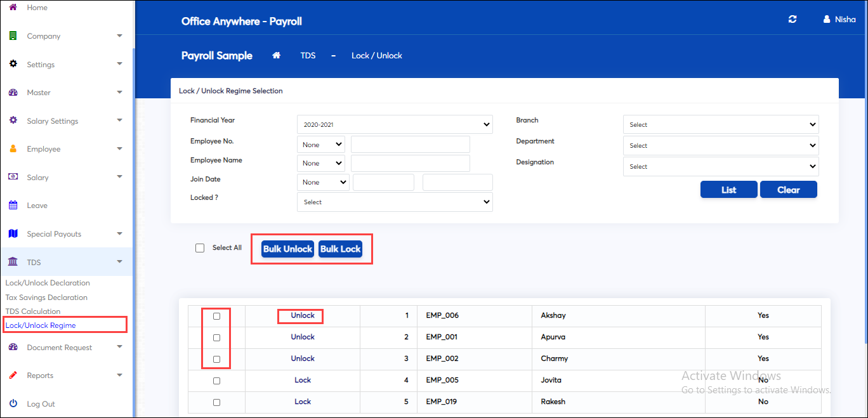The width and height of the screenshot is (868, 418).
Task: Open the Employee No. condition dropdown
Action: 320,145
